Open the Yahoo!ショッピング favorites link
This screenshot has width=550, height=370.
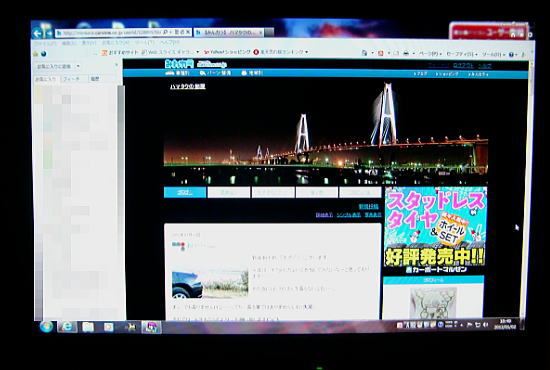coord(227,52)
